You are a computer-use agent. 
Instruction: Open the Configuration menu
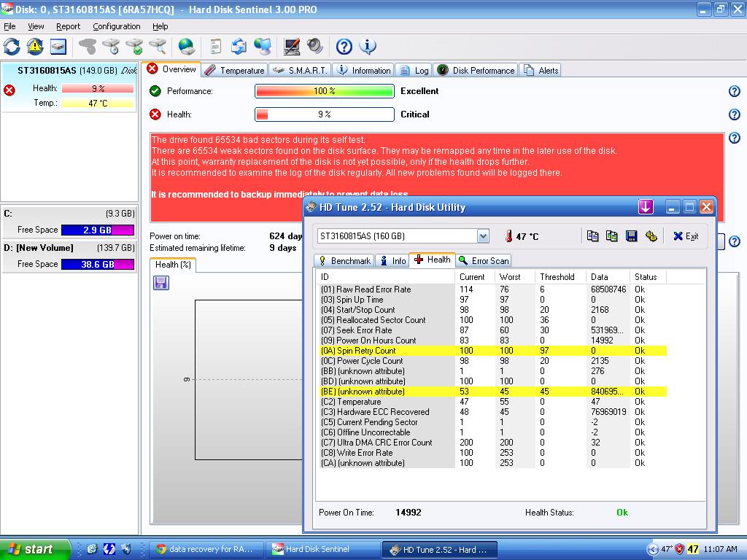(117, 27)
